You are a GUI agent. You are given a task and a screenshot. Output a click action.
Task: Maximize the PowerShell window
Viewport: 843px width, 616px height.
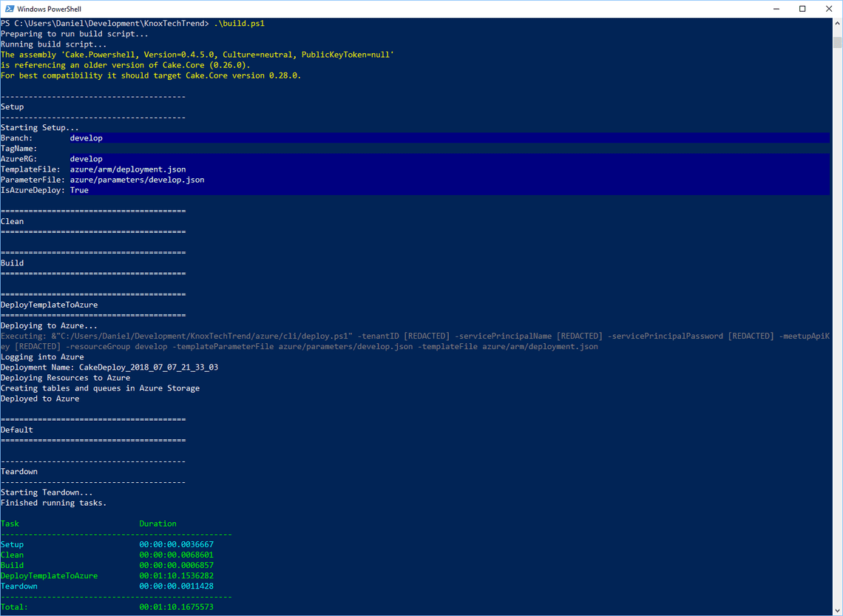point(802,8)
